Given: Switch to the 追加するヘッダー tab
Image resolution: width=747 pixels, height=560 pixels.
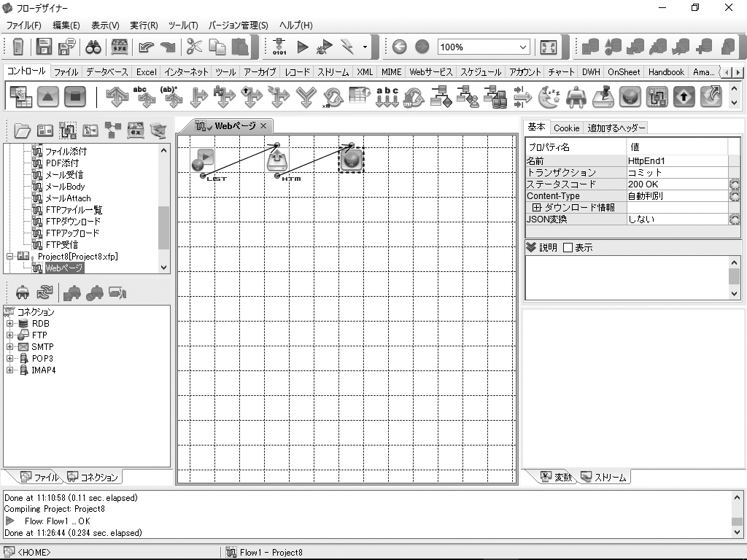Looking at the screenshot, I should coord(616,128).
